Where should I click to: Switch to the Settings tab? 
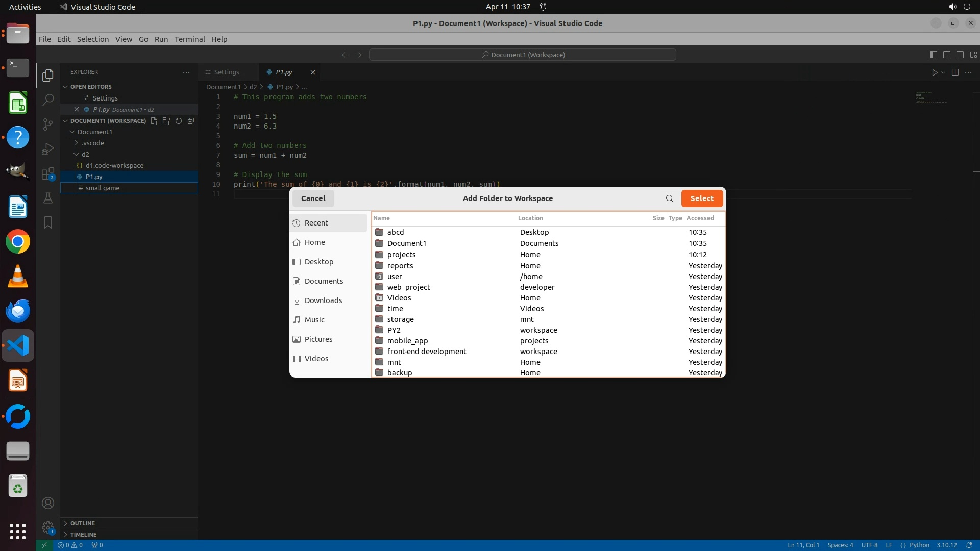coord(226,72)
